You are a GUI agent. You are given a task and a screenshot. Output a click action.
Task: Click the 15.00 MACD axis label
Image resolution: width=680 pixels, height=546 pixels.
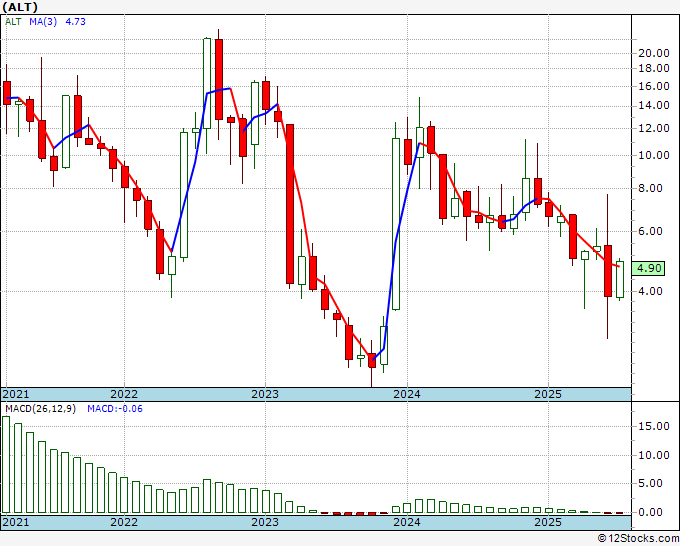coord(654,426)
